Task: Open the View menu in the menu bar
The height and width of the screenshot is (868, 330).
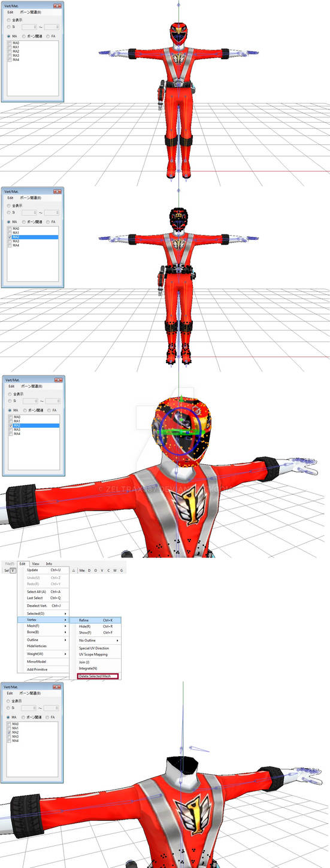Action: coord(35,564)
